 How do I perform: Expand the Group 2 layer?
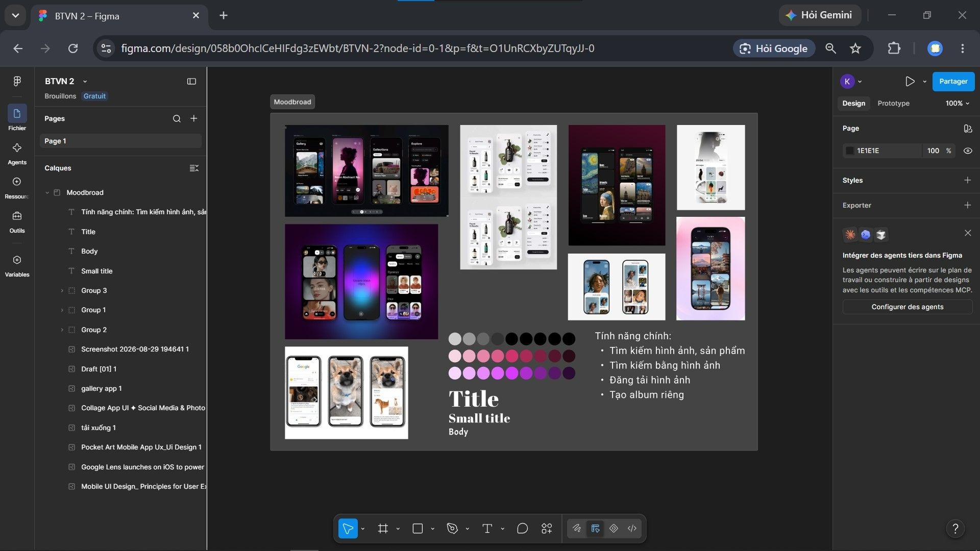pos(62,330)
